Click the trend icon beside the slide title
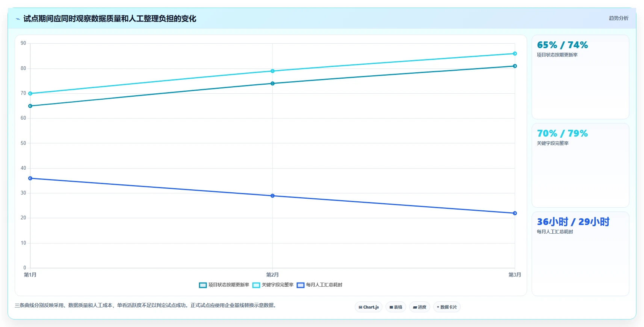The image size is (644, 327). point(18,19)
